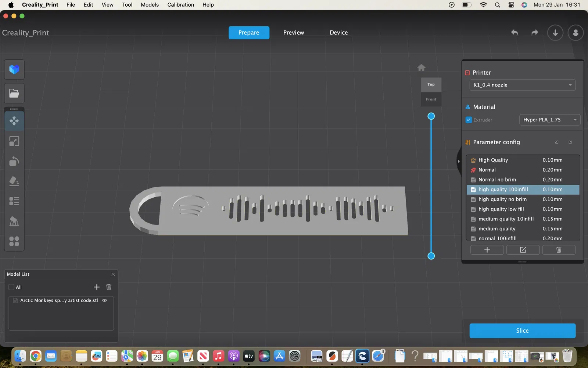588x368 pixels.
Task: Select the Scale tool in left toolbar
Action: pos(14,141)
